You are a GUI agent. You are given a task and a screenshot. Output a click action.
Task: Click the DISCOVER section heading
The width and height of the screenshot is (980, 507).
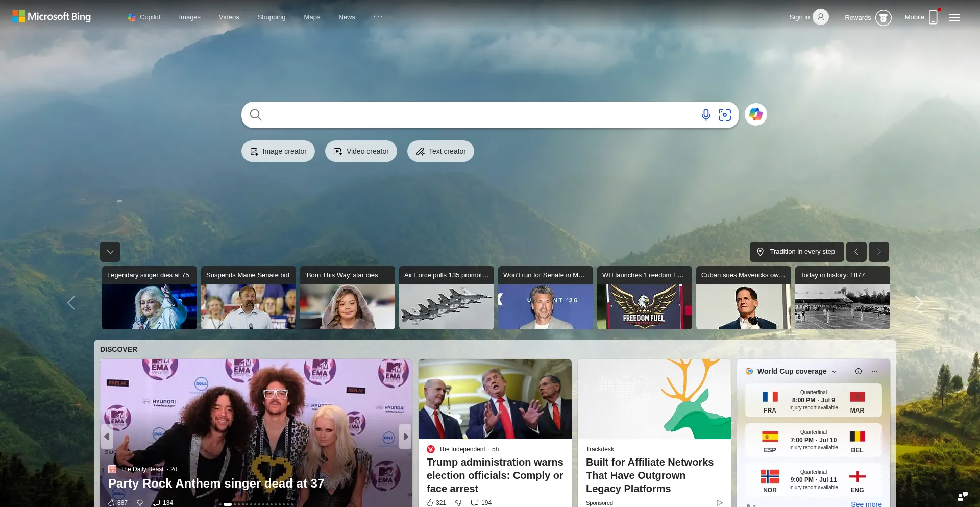[118, 349]
